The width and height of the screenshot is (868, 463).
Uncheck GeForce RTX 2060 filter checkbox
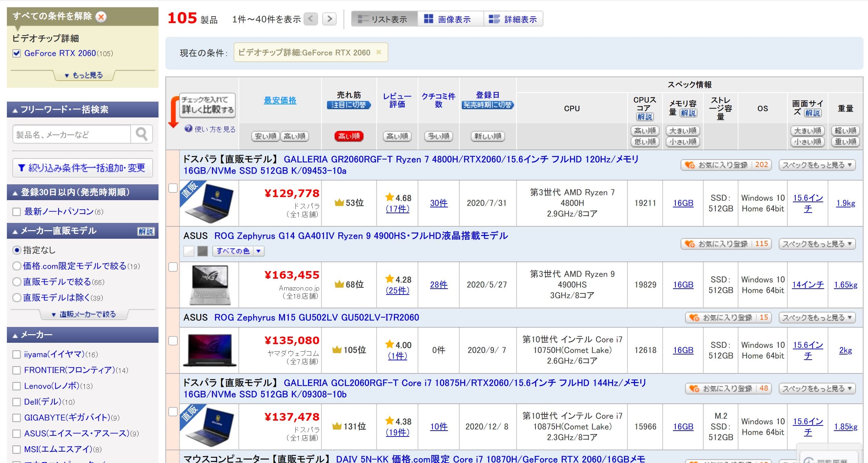click(x=17, y=53)
